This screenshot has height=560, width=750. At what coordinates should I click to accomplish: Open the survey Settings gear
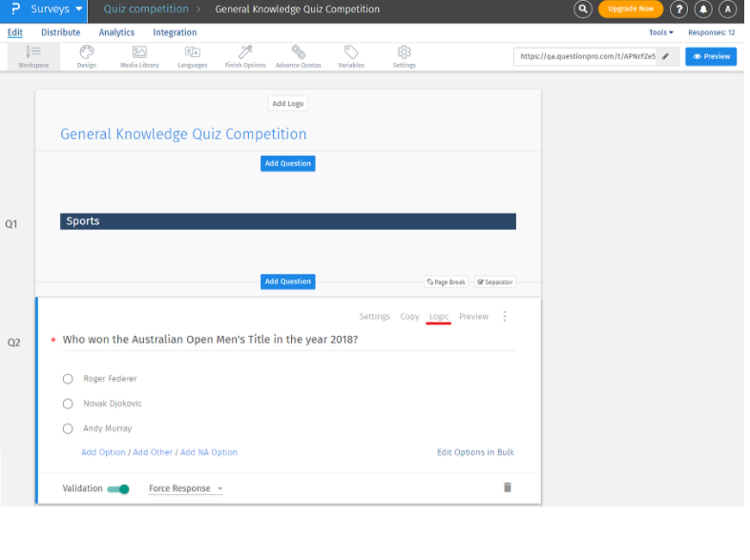coord(405,56)
